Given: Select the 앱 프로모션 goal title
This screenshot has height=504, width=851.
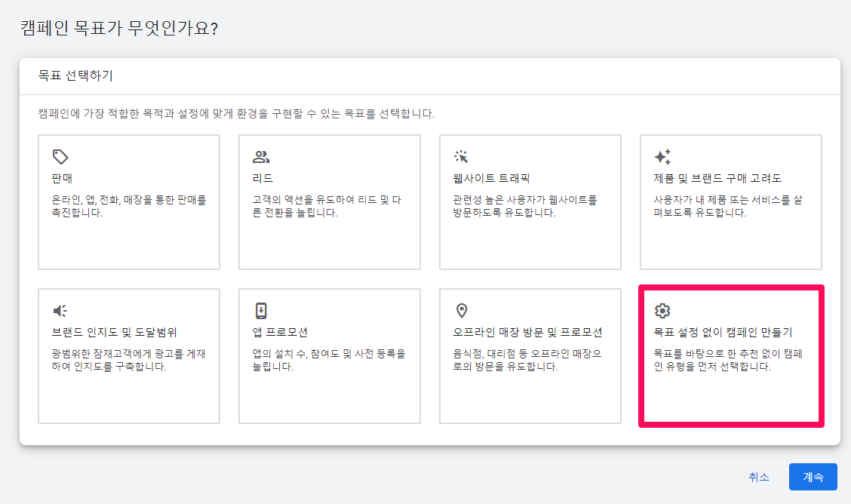Looking at the screenshot, I should click(x=280, y=332).
